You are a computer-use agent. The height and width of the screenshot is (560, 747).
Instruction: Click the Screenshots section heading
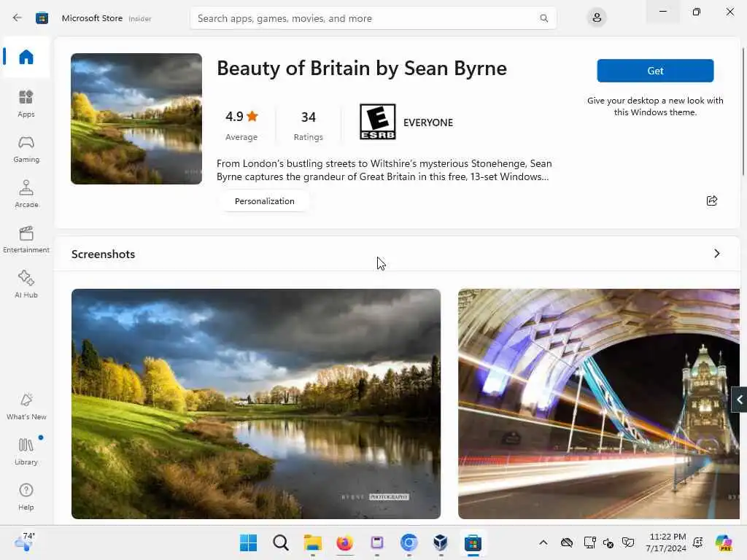click(104, 254)
